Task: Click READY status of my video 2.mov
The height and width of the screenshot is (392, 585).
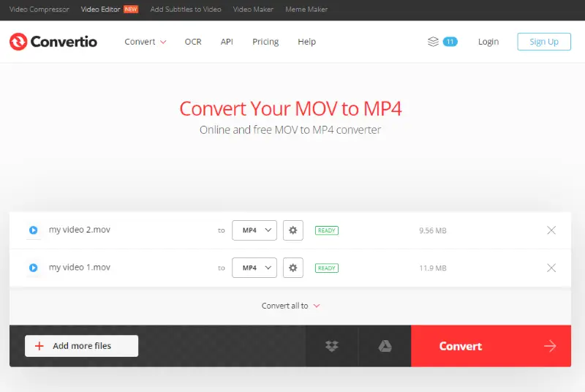Action: pyautogui.click(x=327, y=230)
